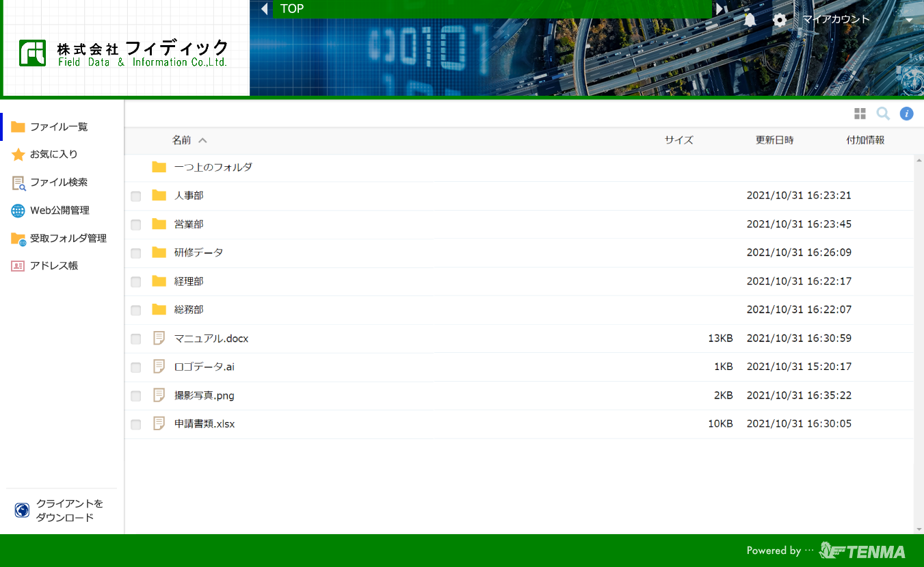Select the マニュアル.docx checkbox

coord(136,339)
